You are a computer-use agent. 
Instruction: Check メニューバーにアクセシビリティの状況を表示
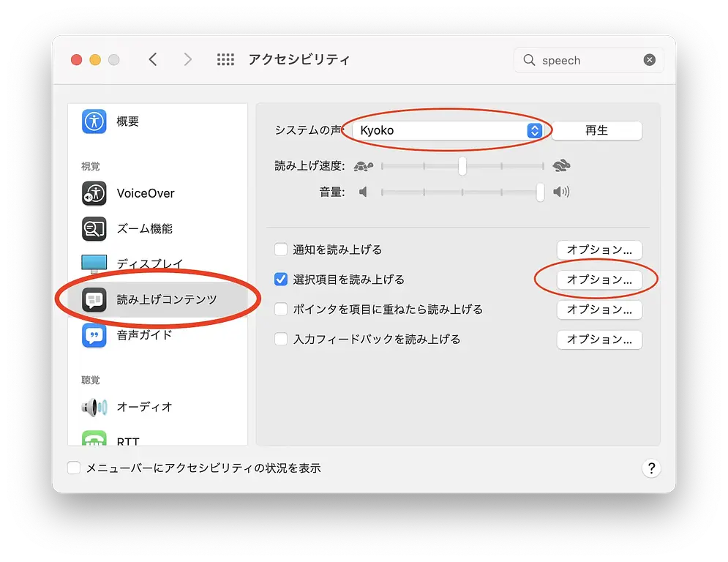[x=73, y=468]
